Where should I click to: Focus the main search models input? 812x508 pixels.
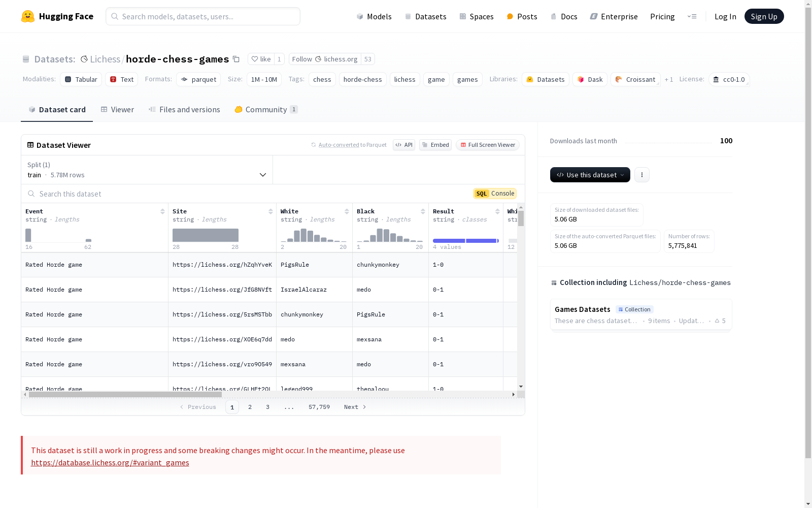pos(203,16)
